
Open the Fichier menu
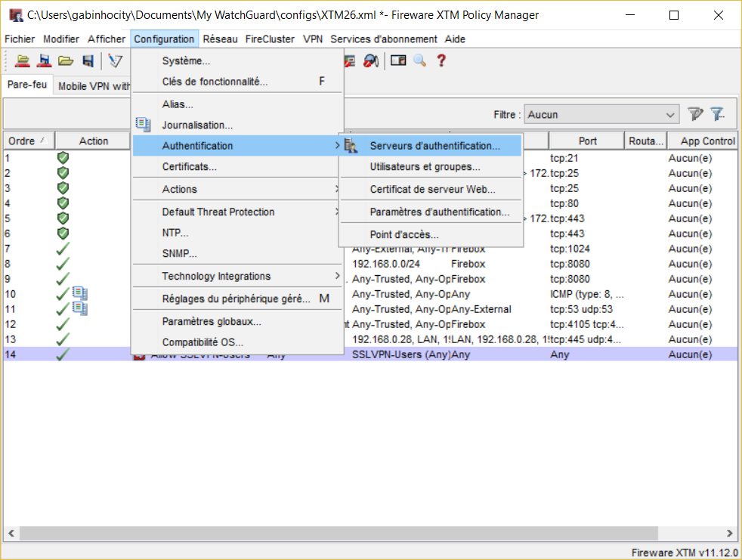[x=20, y=39]
